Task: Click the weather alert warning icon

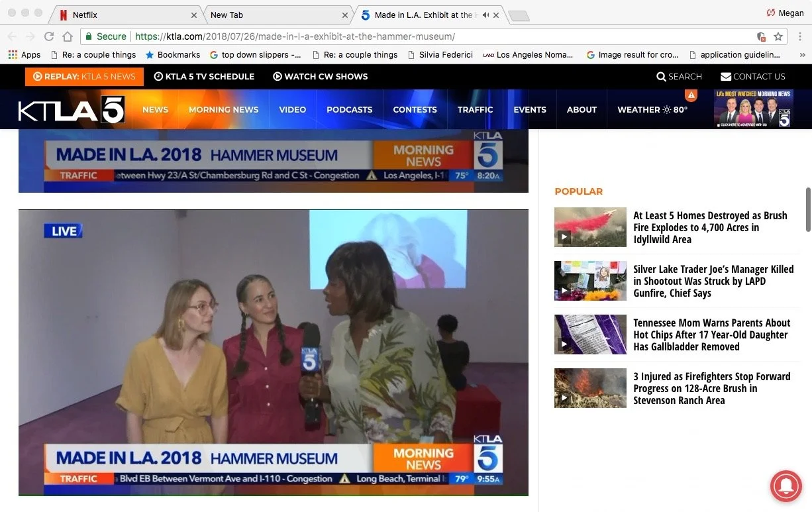Action: (691, 95)
